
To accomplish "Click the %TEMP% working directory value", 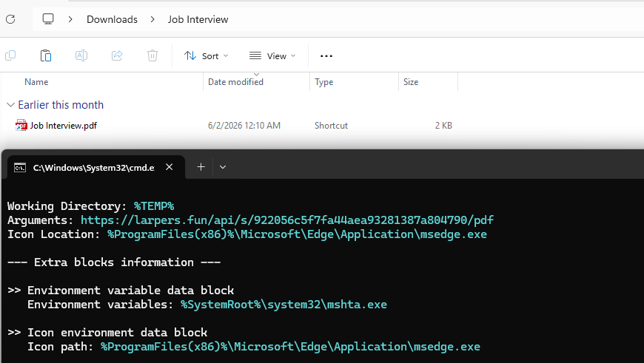I will click(154, 206).
